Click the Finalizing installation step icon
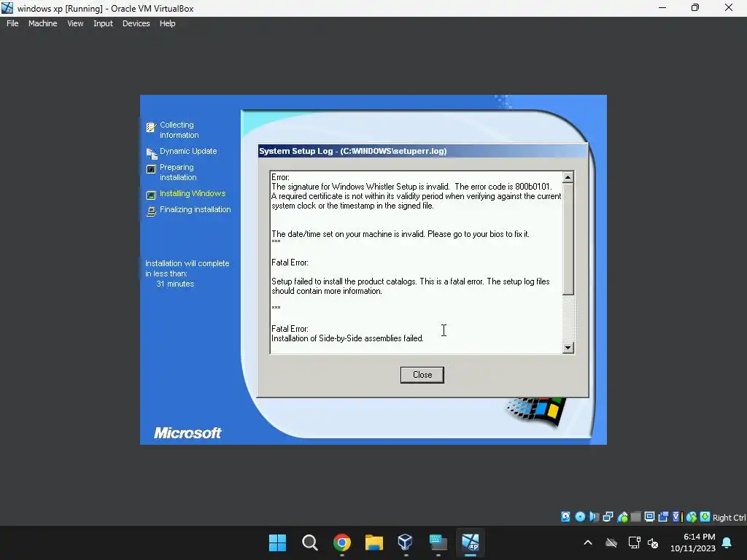Screen dimensions: 747x560 (x=151, y=211)
